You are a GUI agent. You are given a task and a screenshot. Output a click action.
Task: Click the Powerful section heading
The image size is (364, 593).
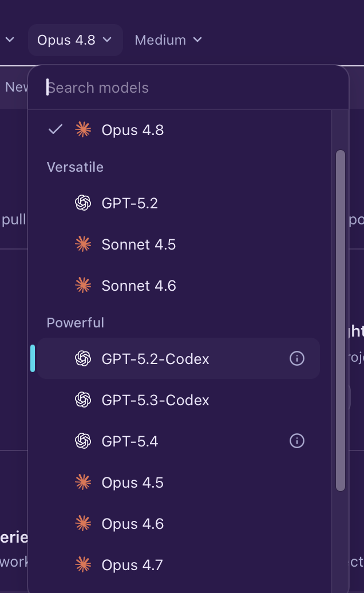(75, 323)
